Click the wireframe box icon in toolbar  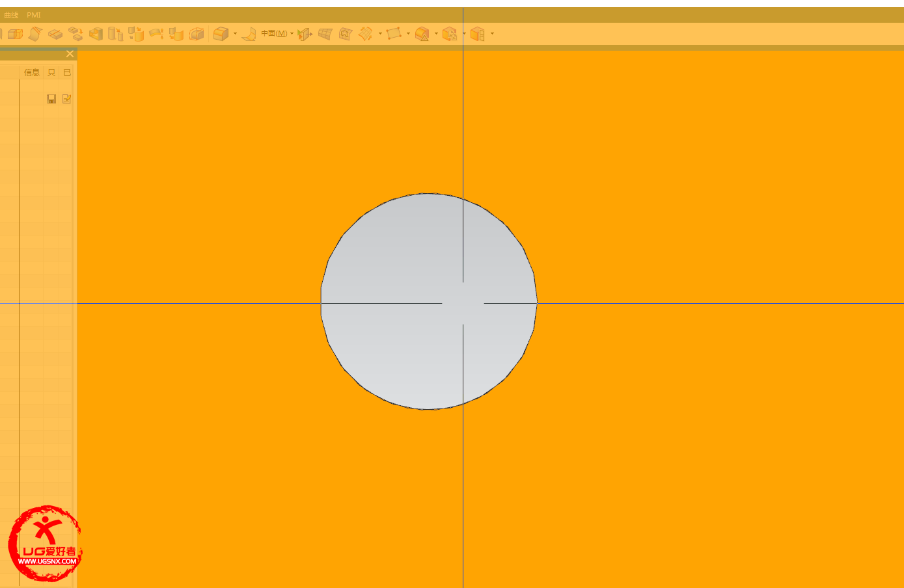[15, 34]
